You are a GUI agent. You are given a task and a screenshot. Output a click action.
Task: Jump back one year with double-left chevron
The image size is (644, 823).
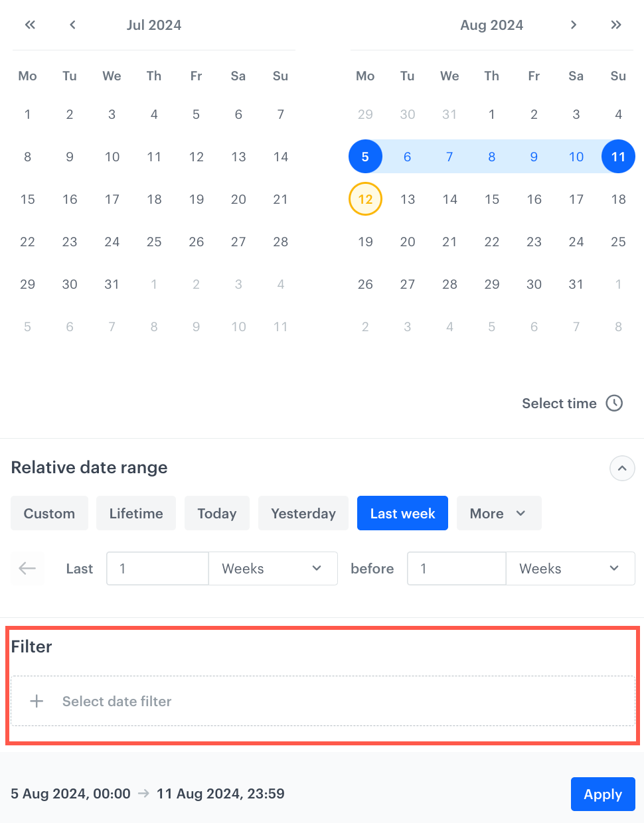30,25
